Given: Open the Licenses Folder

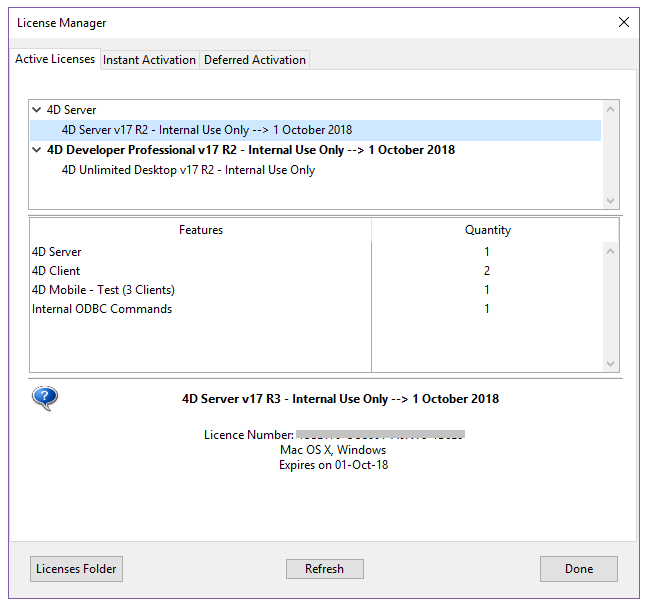Looking at the screenshot, I should (x=76, y=569).
